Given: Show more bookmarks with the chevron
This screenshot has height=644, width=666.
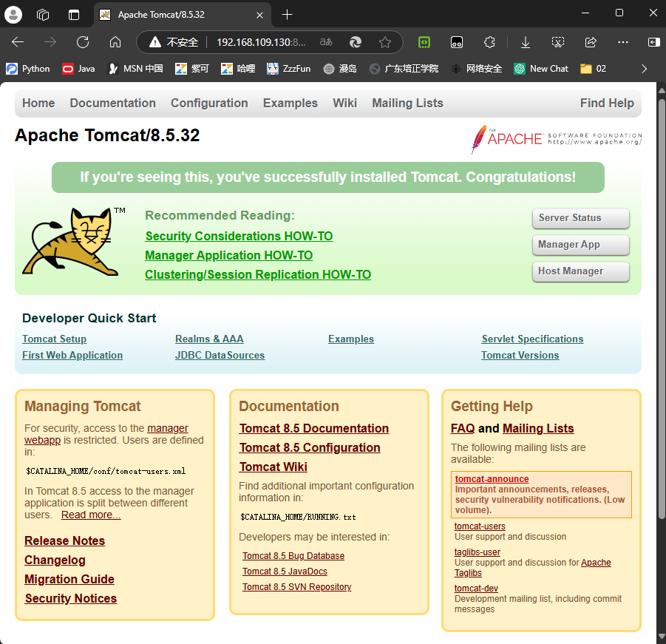Looking at the screenshot, I should (x=645, y=69).
